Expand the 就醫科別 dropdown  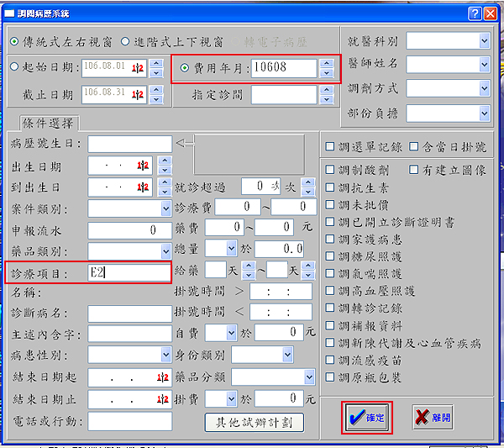click(484, 40)
